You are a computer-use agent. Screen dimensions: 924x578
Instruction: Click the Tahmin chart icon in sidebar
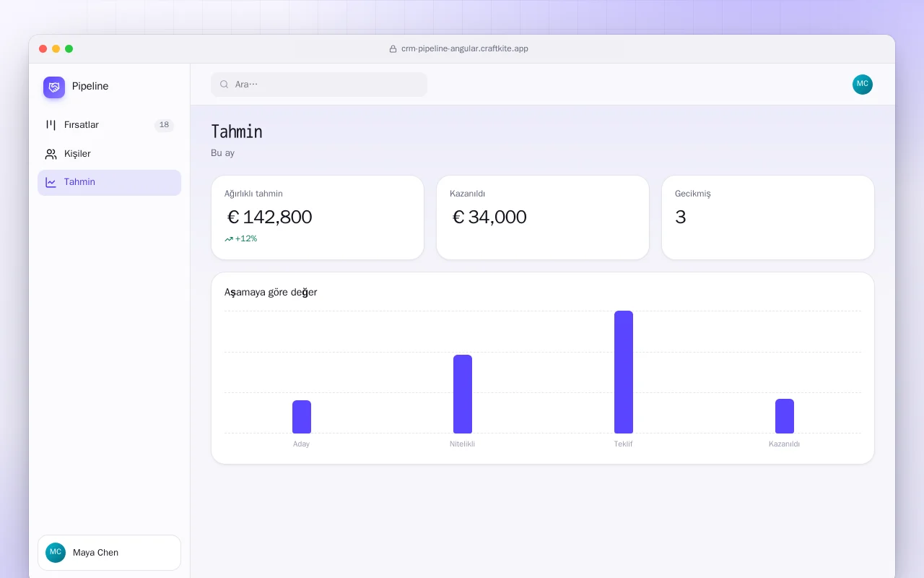[51, 182]
